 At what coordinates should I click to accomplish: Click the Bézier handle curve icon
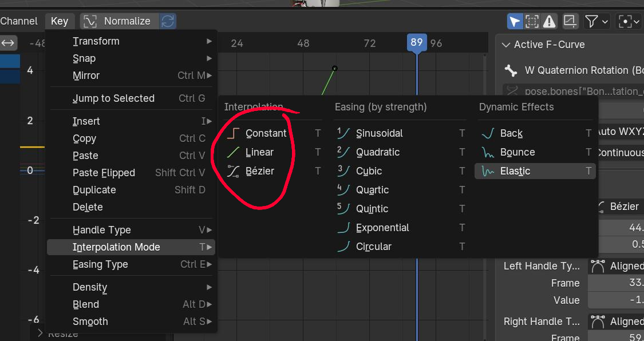point(234,171)
